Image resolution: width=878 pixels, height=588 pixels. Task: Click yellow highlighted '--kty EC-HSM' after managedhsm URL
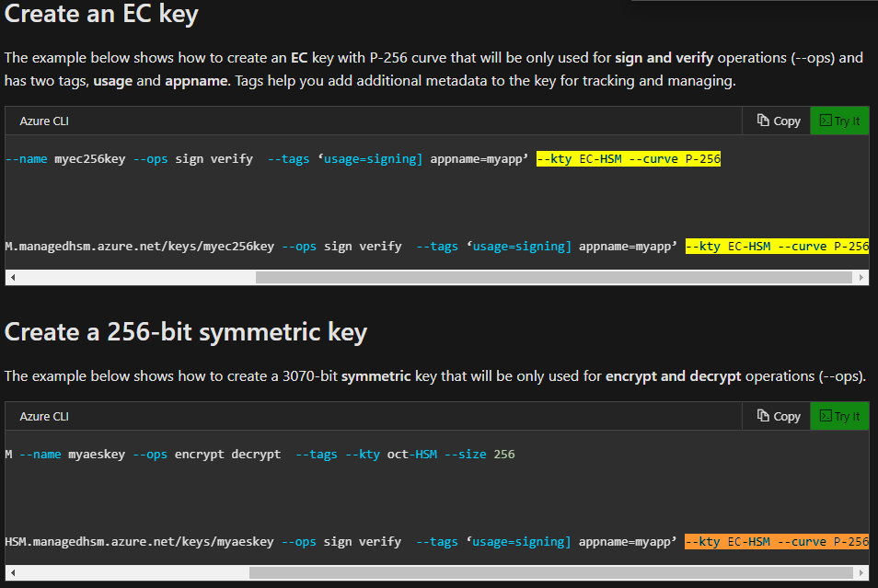[x=728, y=247]
